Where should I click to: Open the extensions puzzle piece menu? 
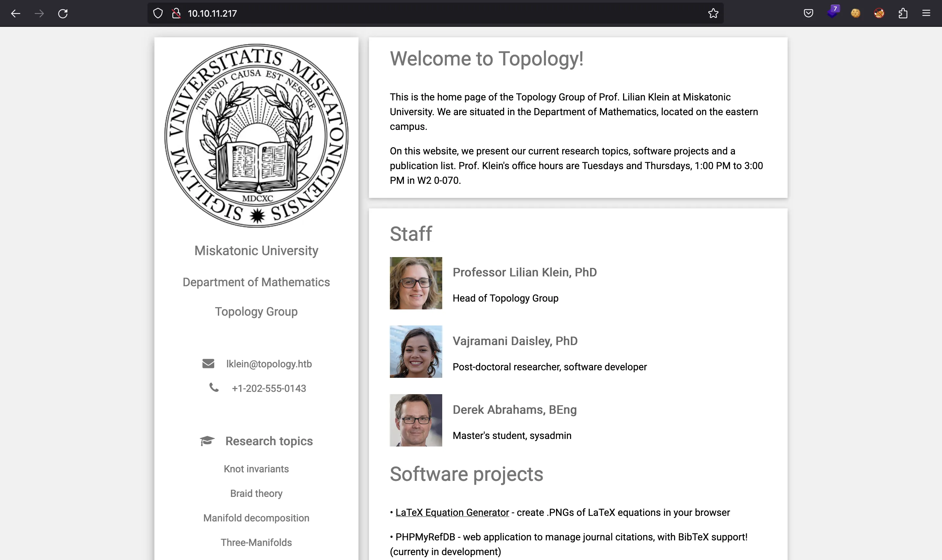point(903,14)
